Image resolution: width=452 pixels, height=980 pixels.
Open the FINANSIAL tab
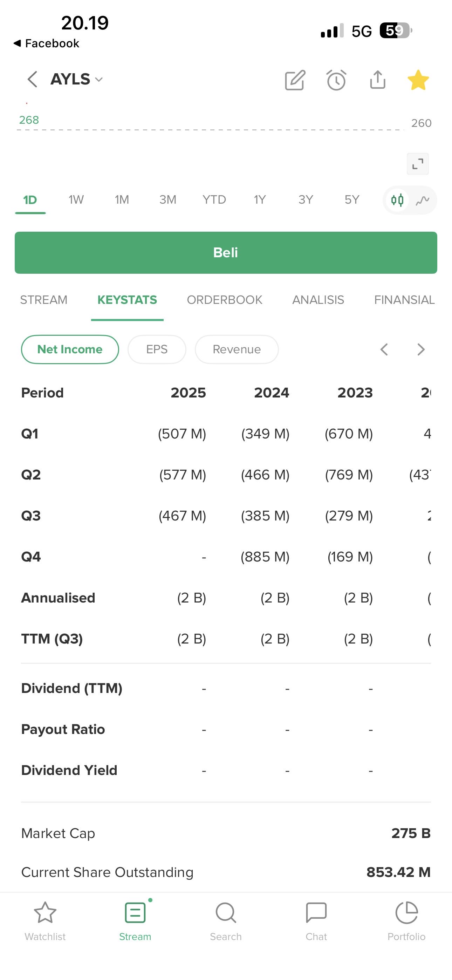[404, 300]
